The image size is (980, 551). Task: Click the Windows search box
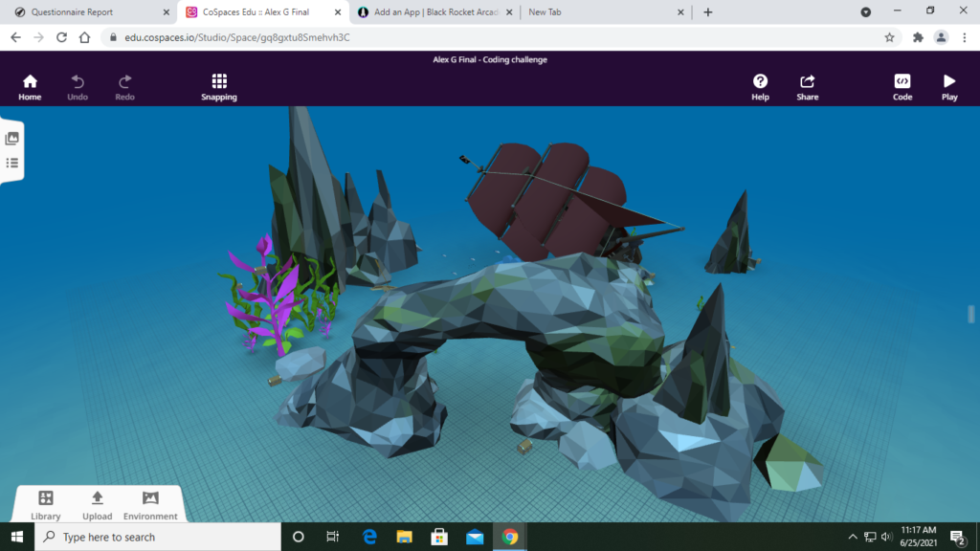pyautogui.click(x=158, y=537)
